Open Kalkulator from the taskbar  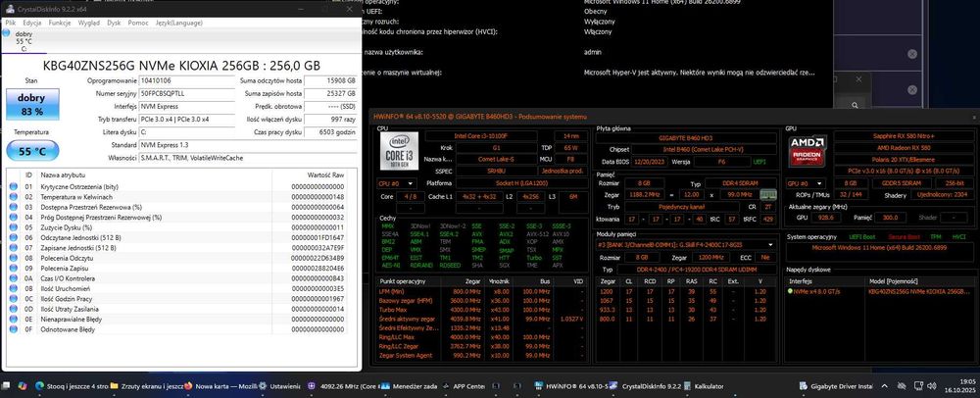click(x=705, y=386)
